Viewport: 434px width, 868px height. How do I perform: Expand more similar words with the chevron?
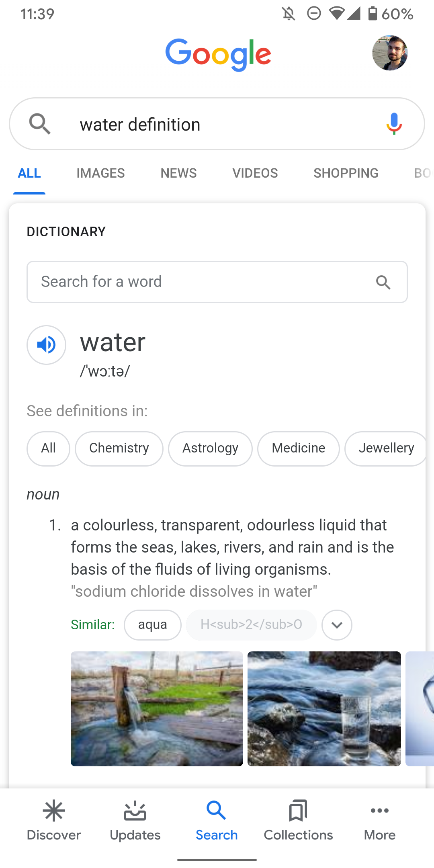pos(337,625)
